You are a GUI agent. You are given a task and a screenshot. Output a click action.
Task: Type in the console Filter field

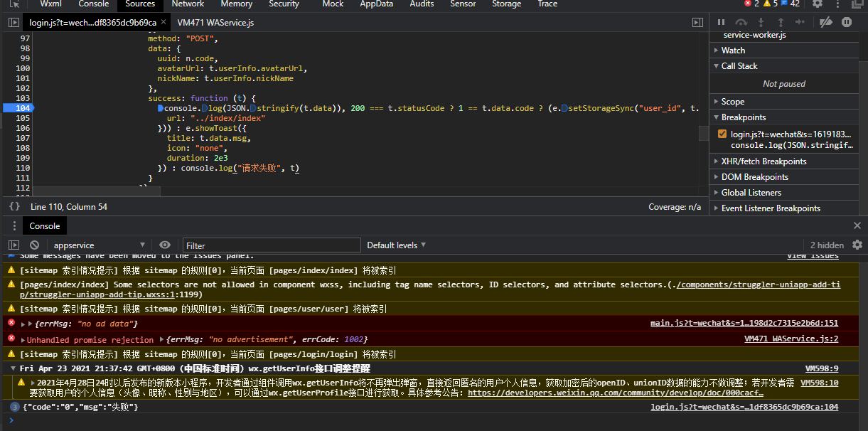pos(270,245)
